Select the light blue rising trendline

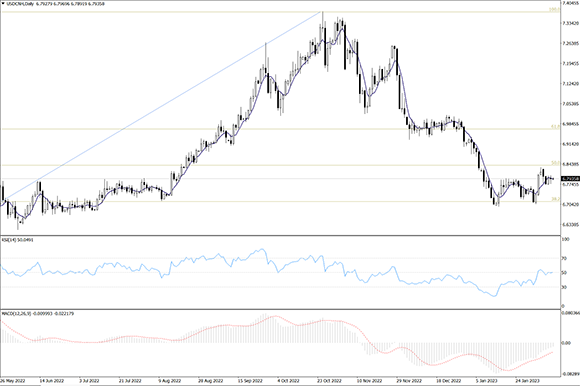[163, 106]
